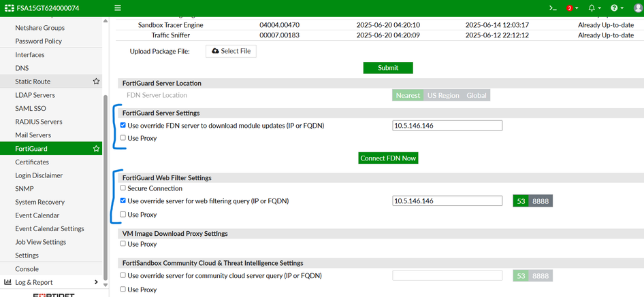Open the dropdown arrow beside the help icon
Viewport: 644px width, 297px height.
pyautogui.click(x=622, y=9)
